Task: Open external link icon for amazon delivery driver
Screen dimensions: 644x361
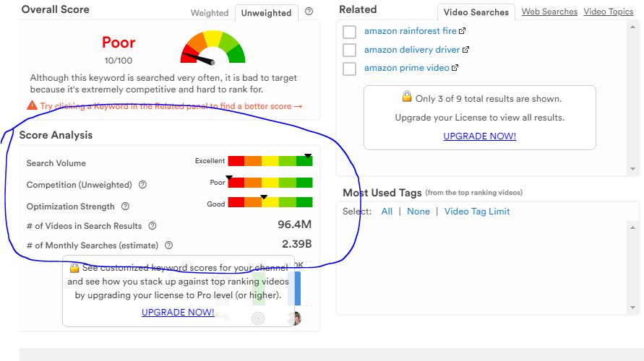Action: click(465, 50)
